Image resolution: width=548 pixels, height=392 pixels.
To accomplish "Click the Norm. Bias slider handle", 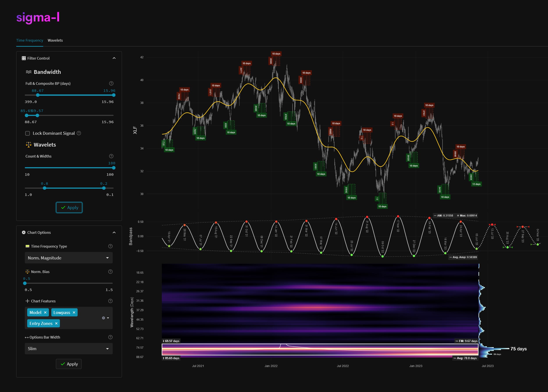I will (x=25, y=283).
